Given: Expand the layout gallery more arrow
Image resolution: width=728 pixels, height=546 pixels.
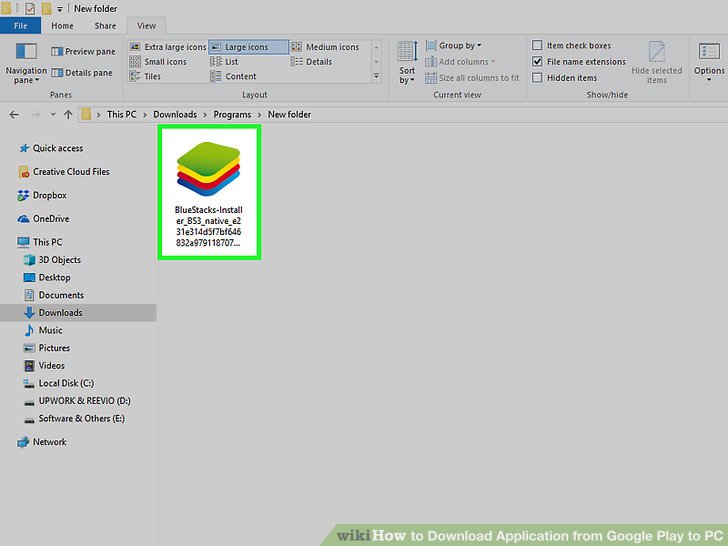Looking at the screenshot, I should pos(377,76).
